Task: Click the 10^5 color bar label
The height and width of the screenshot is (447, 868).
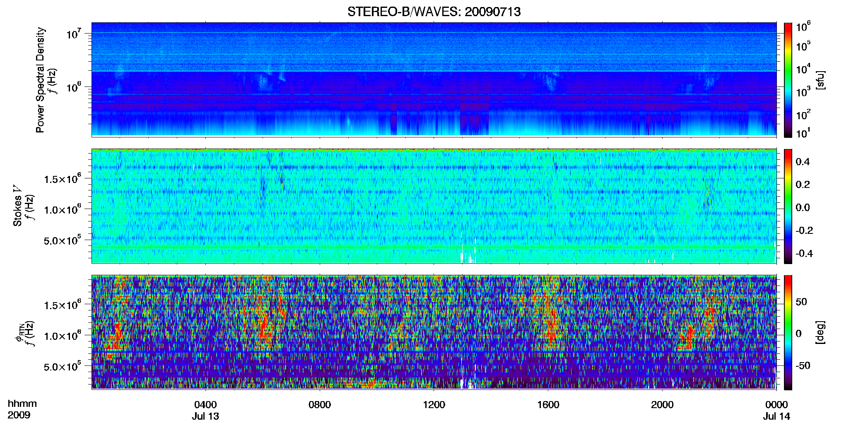Action: 803,46
